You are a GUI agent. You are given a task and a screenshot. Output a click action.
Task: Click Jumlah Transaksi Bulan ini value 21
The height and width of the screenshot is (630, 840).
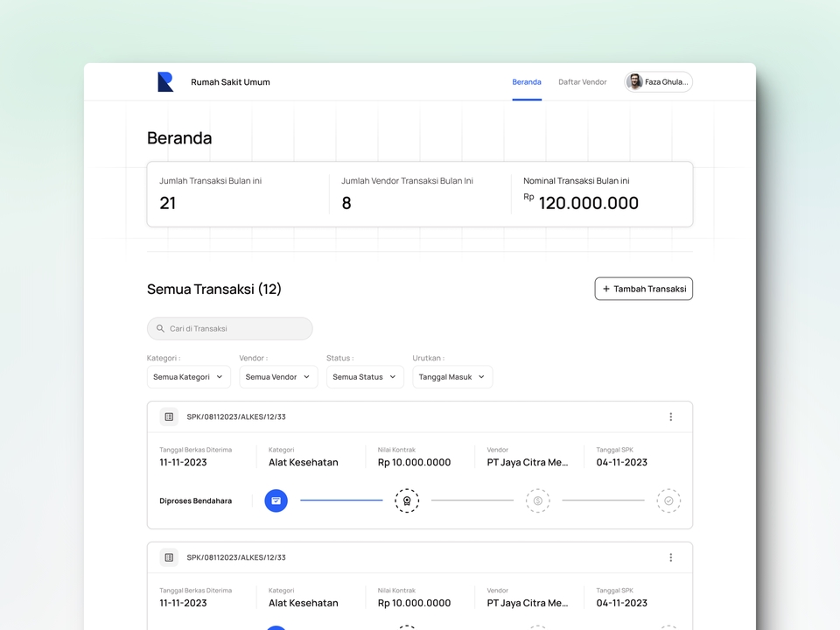pos(168,203)
